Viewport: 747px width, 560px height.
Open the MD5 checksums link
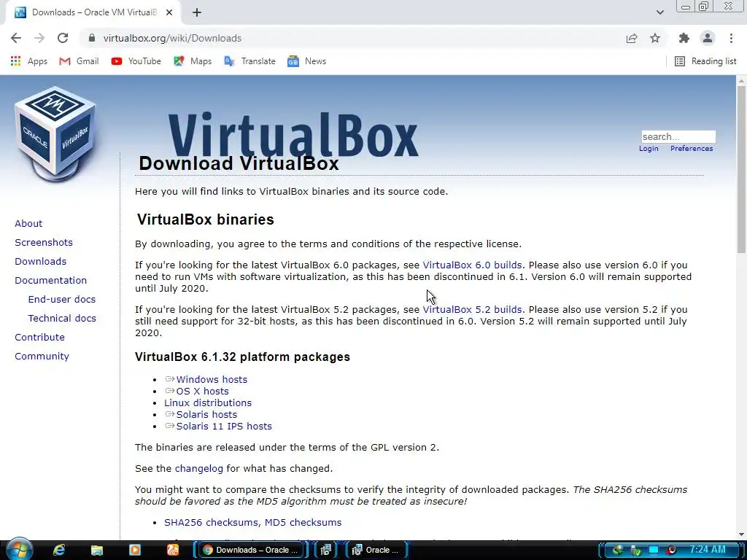click(x=303, y=522)
